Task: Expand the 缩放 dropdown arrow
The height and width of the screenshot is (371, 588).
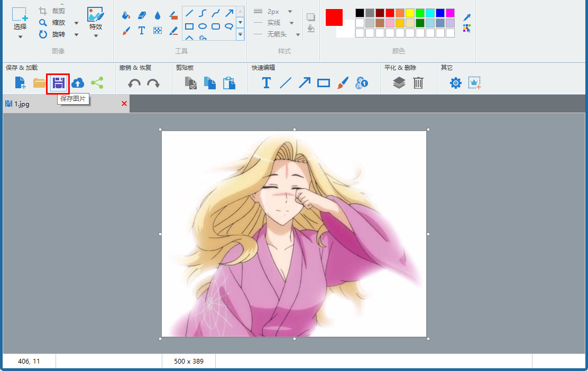Action: coord(77,23)
